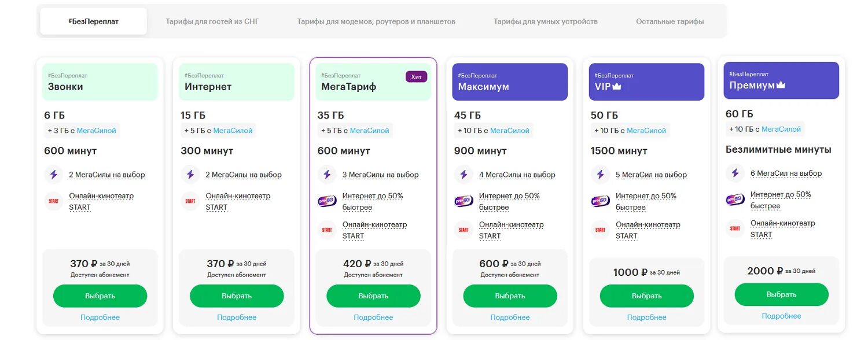Open the Остальные тарифы tab
Image resolution: width=868 pixels, height=340 pixels.
(670, 21)
